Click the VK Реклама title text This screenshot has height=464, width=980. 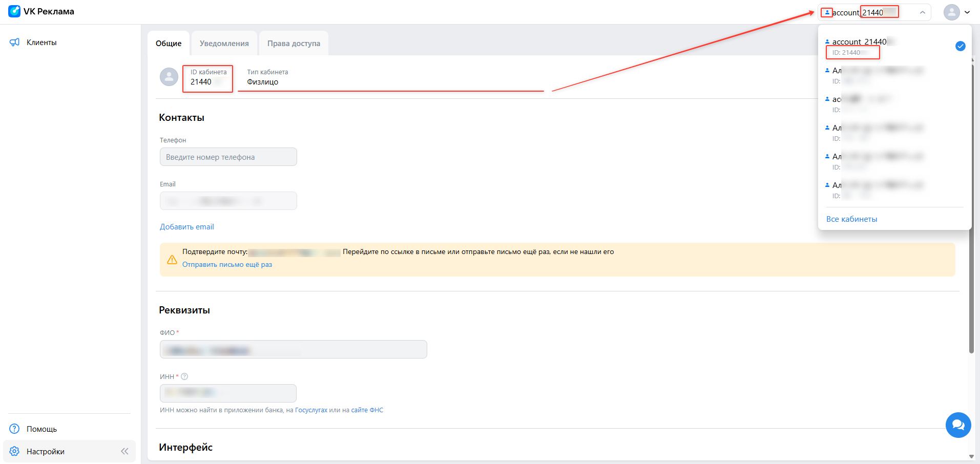coord(49,11)
